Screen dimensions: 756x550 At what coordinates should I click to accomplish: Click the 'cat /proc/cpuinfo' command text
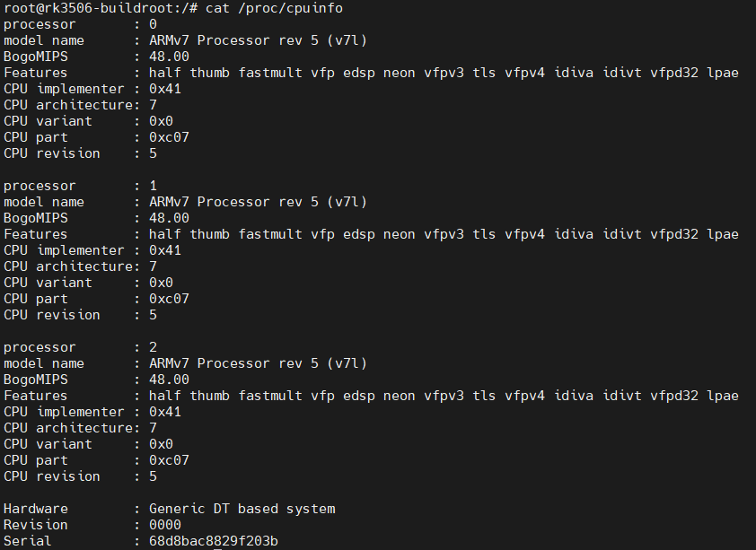pos(274,8)
